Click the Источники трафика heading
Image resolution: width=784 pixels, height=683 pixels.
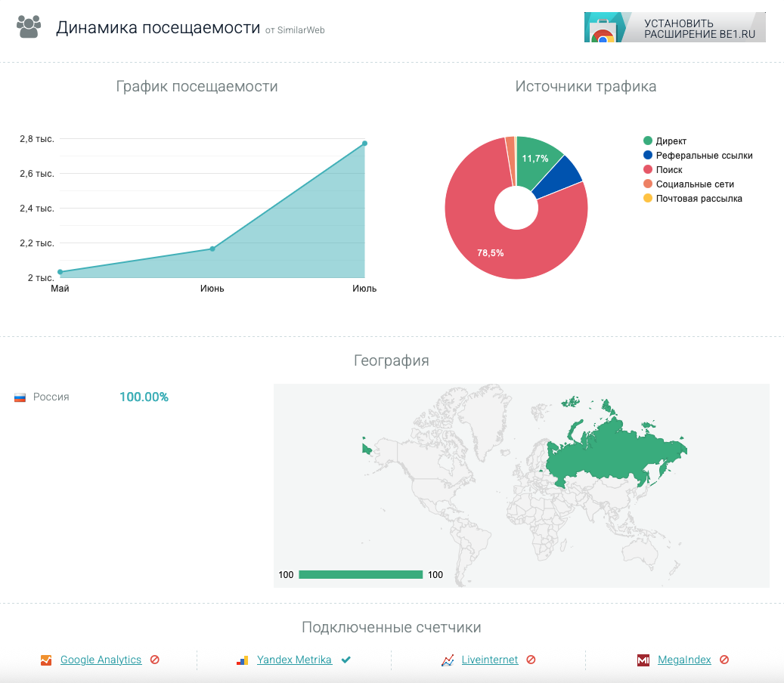[x=585, y=86]
